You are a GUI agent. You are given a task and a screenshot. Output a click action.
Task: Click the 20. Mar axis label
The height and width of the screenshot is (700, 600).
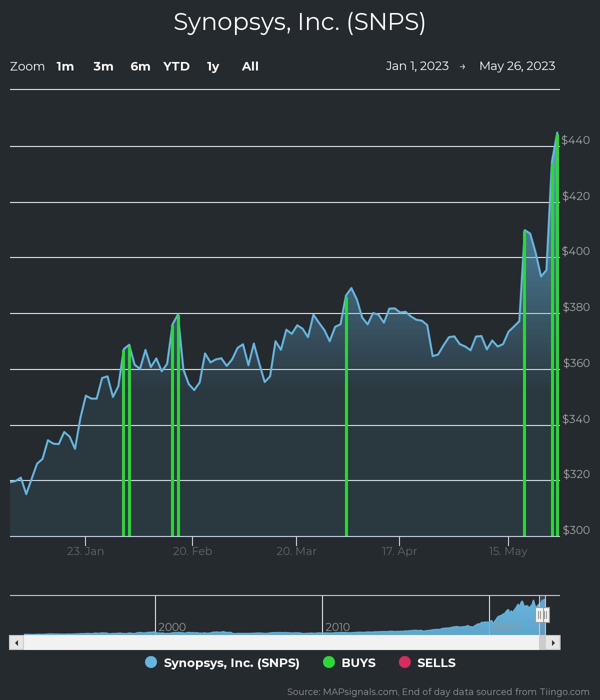(x=296, y=551)
